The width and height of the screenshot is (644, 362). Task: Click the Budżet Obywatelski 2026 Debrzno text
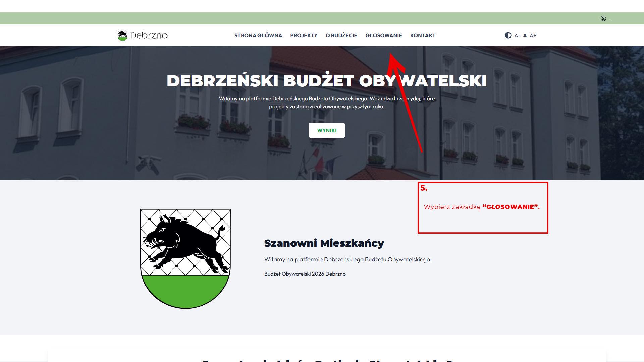[305, 274]
